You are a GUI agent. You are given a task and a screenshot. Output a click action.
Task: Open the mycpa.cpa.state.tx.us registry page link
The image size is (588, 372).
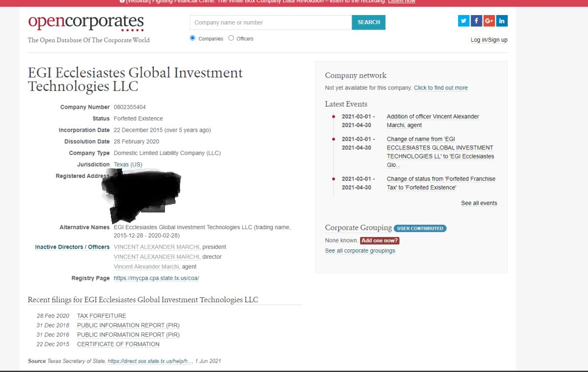point(157,278)
